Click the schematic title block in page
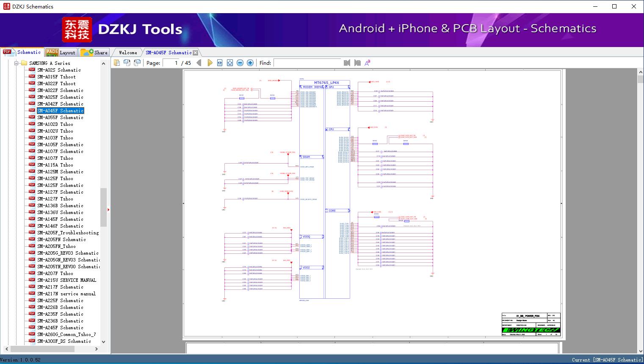644x364 pixels. coord(531,325)
